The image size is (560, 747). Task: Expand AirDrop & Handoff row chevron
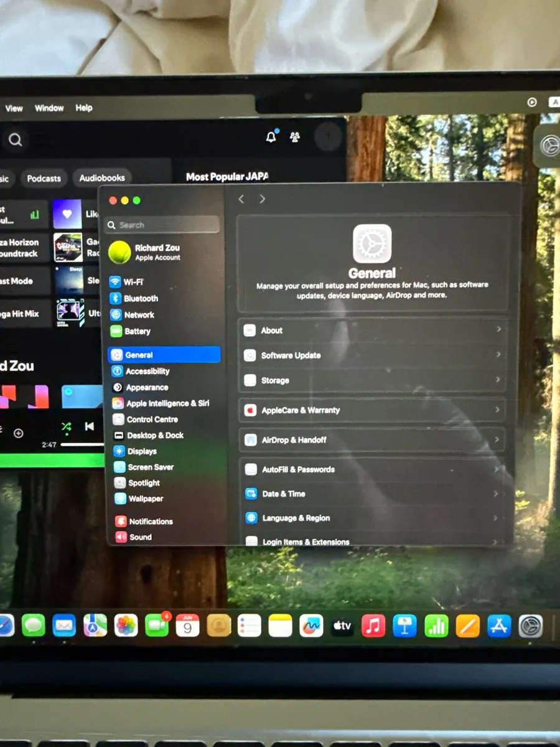(x=497, y=439)
